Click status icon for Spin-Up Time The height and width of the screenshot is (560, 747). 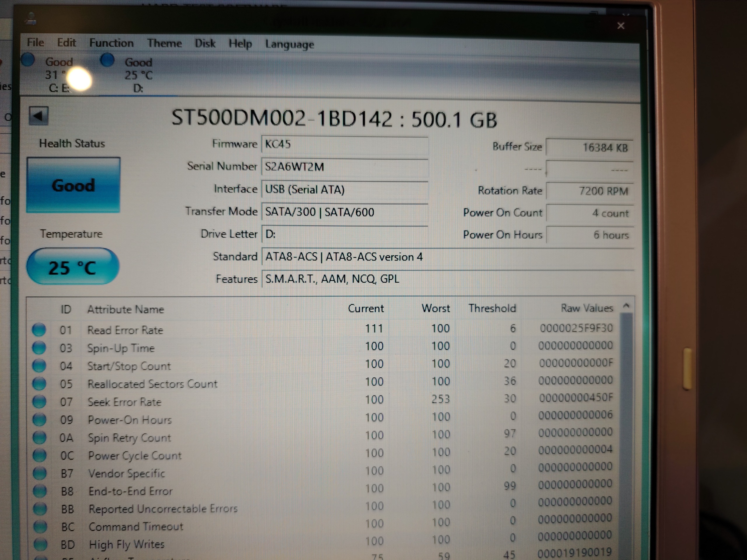tap(39, 347)
